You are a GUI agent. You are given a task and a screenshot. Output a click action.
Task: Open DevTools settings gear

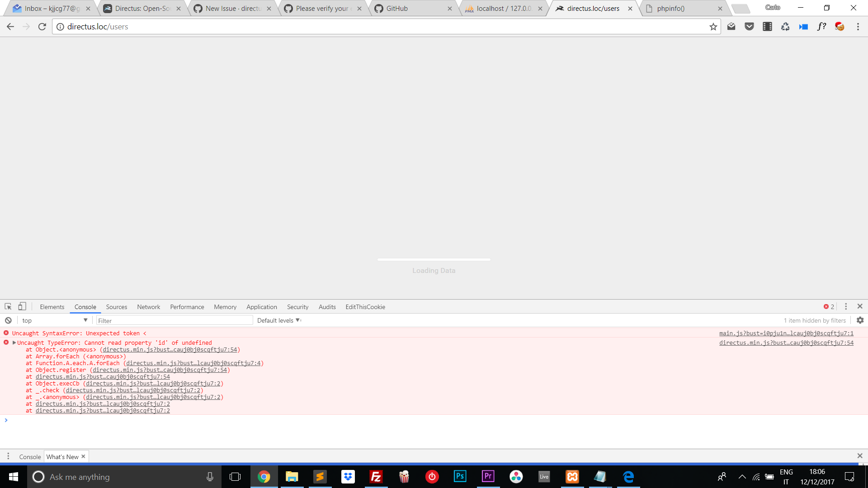pos(860,320)
